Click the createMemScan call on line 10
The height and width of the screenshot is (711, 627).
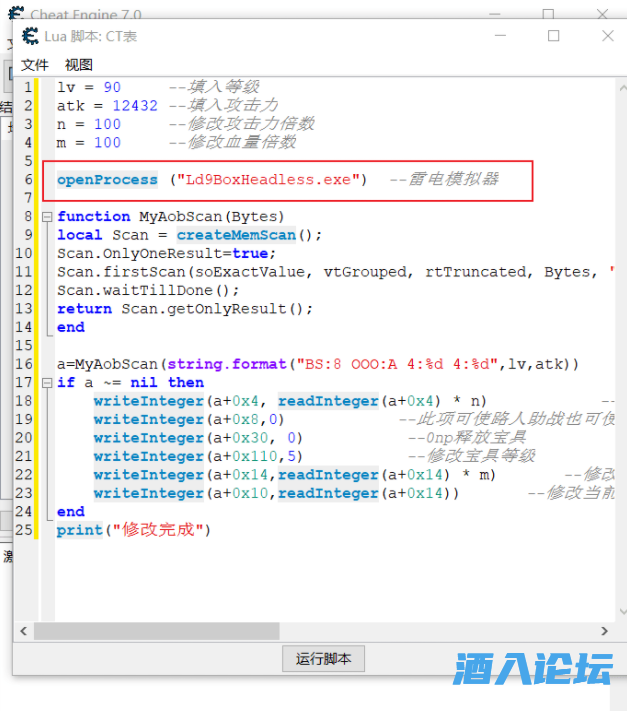[x=236, y=235]
